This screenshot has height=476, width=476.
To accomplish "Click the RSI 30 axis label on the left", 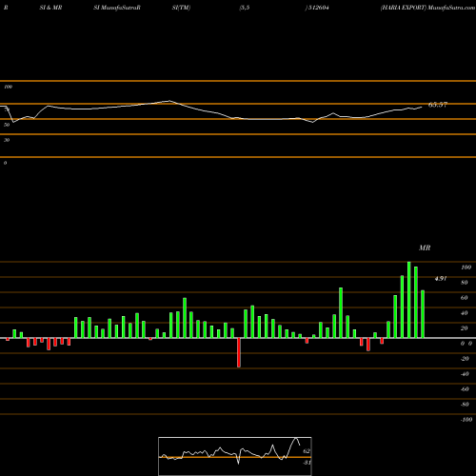I will tap(7, 140).
